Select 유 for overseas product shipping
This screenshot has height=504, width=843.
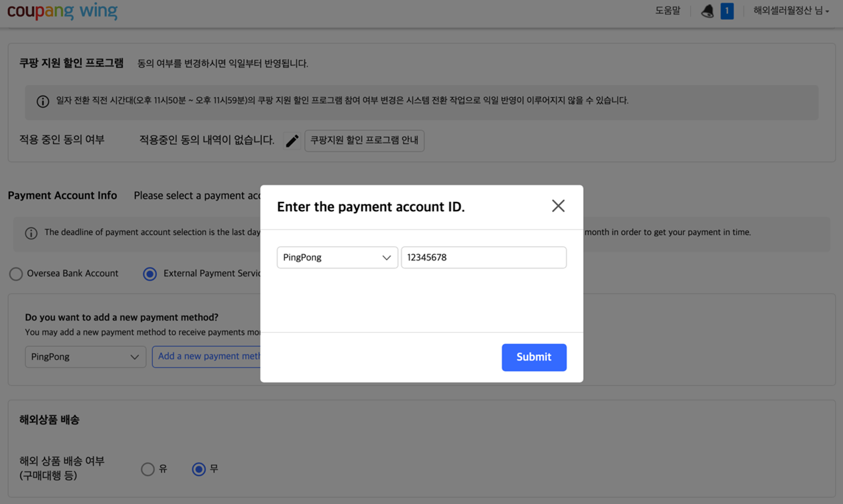tap(148, 469)
